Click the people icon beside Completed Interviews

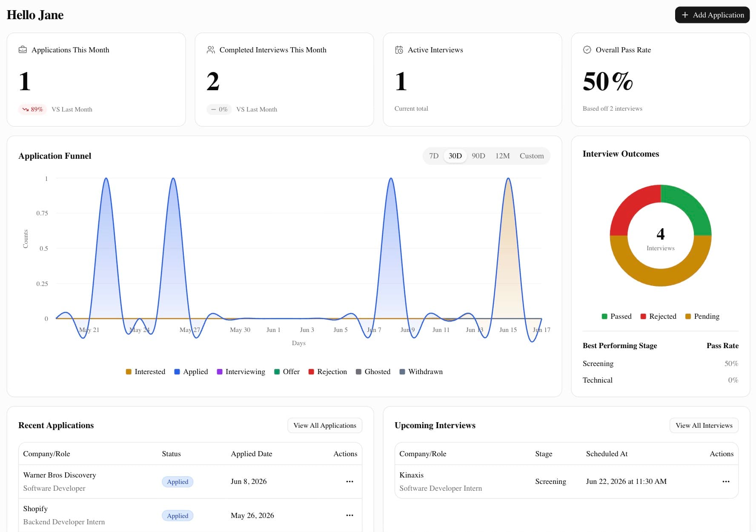point(211,50)
